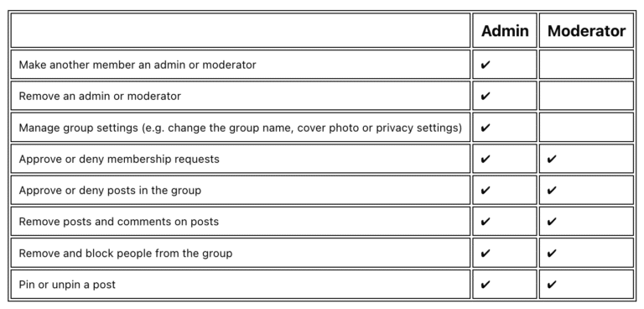Viewport: 644px width, 309px height.
Task: Click Admin checkmark for approve posts row
Action: pos(486,190)
